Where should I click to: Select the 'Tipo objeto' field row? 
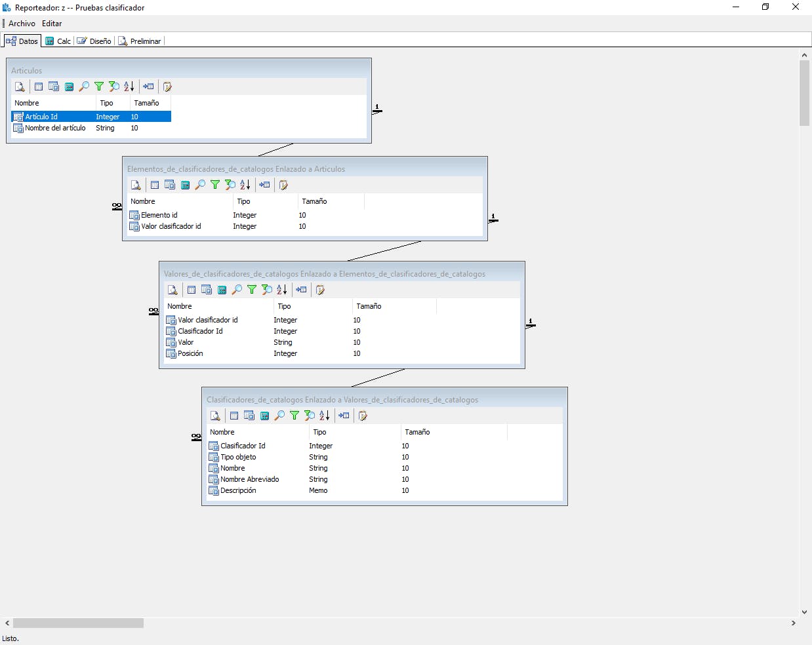pyautogui.click(x=357, y=457)
